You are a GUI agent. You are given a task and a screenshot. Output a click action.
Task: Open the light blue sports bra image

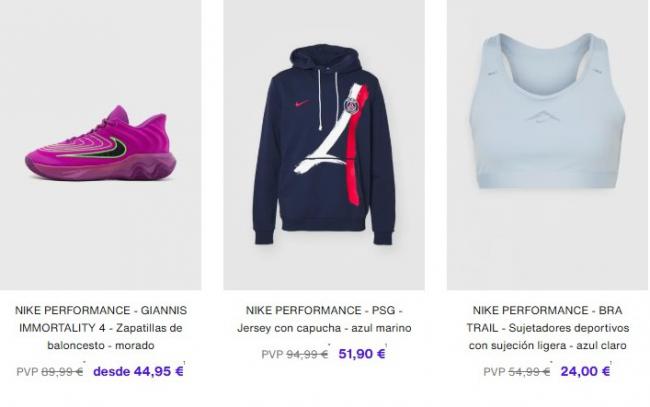click(x=548, y=145)
